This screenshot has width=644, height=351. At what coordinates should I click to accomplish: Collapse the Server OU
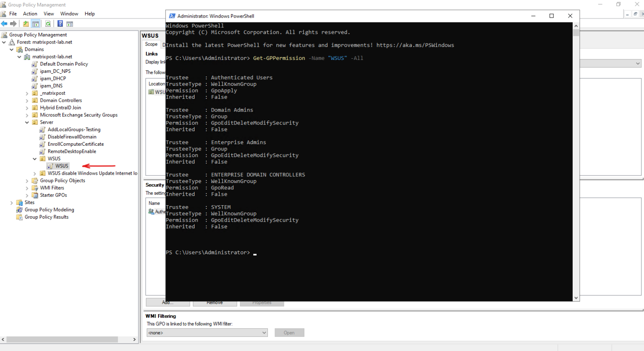pos(27,122)
